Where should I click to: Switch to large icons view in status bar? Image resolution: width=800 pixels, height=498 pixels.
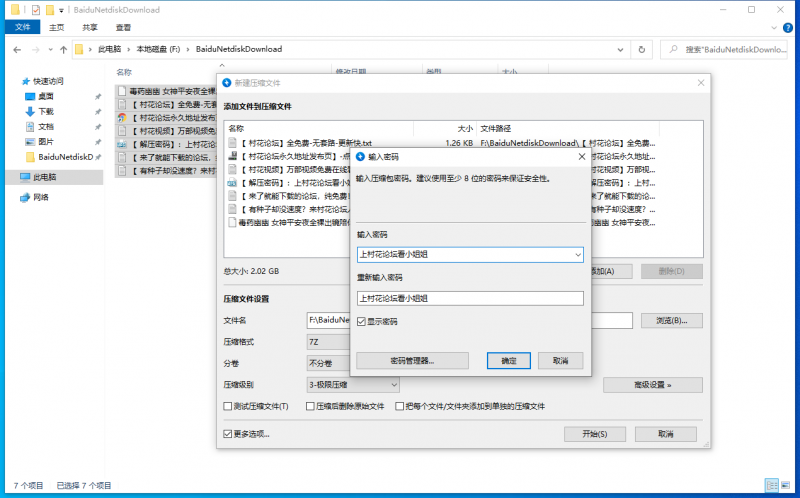785,485
